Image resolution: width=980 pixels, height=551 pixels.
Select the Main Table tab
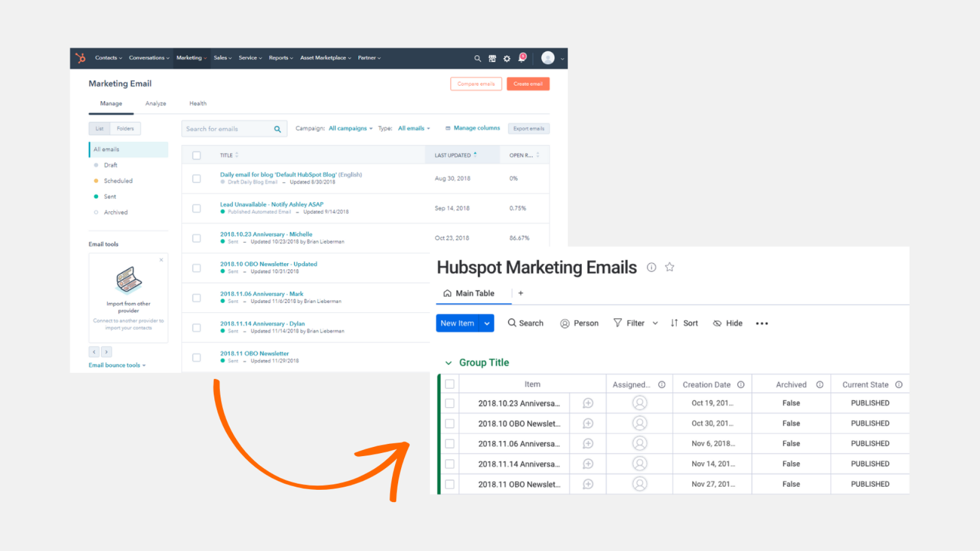[469, 293]
